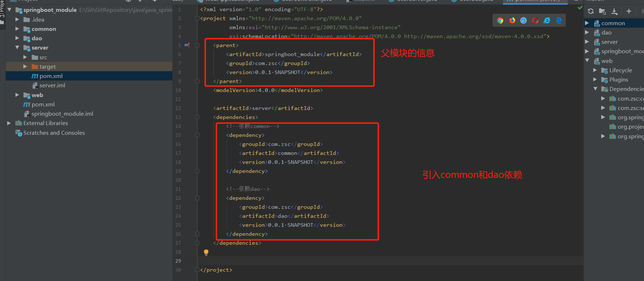Click the xml declaration on line 1
The width and height of the screenshot is (644, 281).
click(x=262, y=9)
